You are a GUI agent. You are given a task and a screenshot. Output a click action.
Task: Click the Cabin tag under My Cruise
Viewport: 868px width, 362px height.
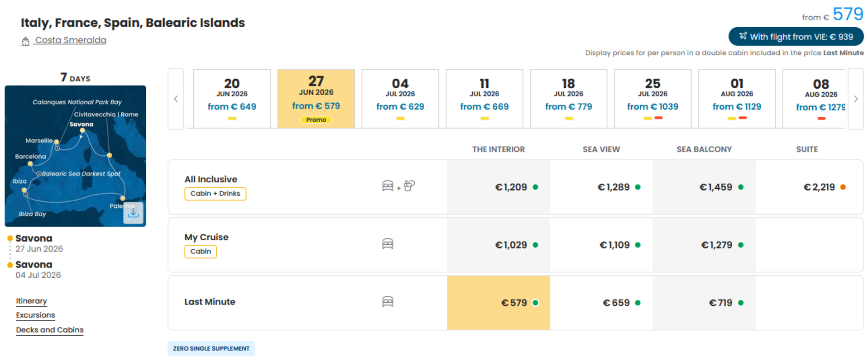pos(201,252)
